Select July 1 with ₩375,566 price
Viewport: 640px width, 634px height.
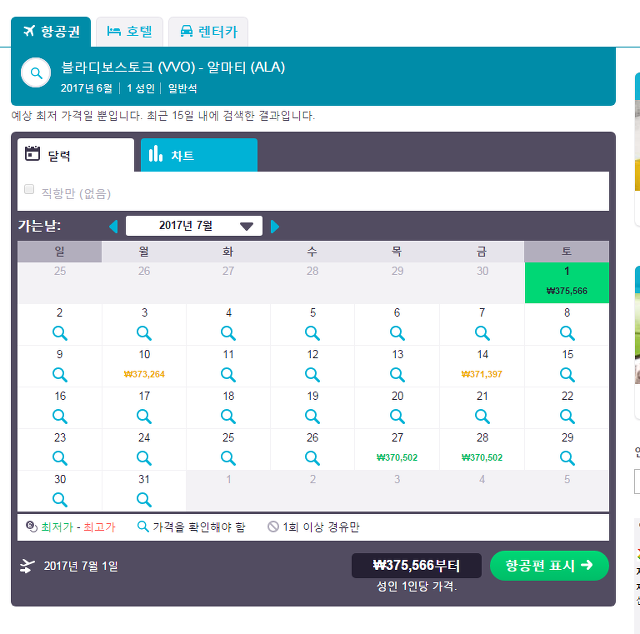point(567,283)
